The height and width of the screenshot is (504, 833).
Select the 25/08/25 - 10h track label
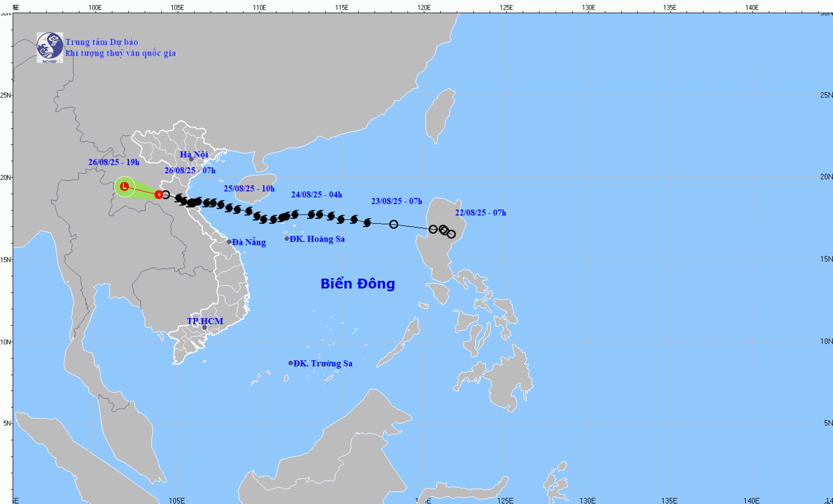(x=249, y=189)
